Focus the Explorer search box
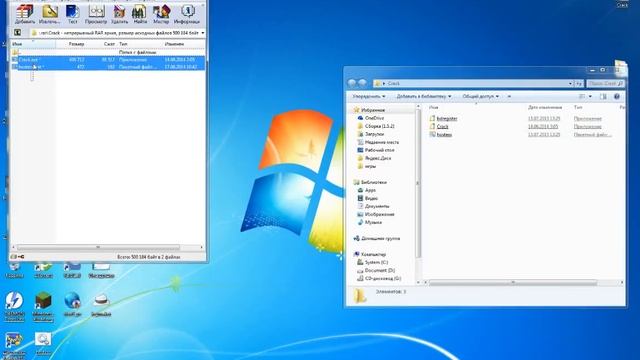The image size is (640, 360). (606, 83)
